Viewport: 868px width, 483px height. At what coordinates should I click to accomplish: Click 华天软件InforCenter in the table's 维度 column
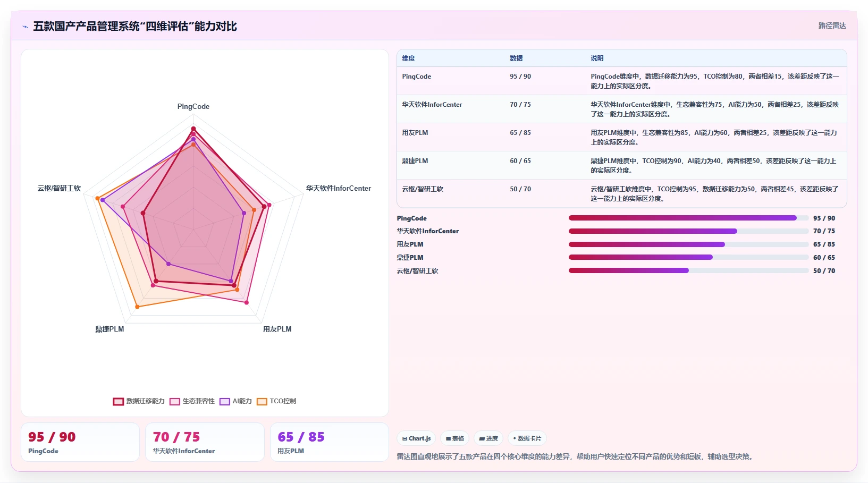[x=432, y=105]
